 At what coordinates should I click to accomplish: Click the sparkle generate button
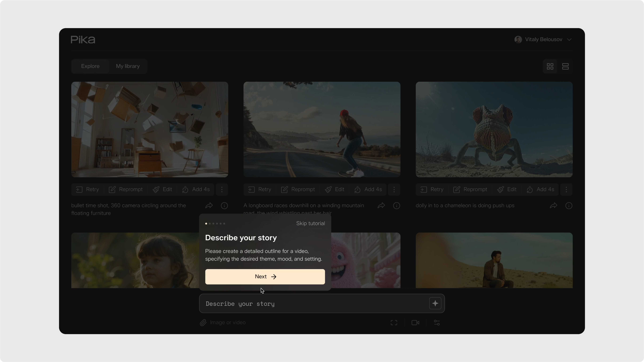point(435,303)
